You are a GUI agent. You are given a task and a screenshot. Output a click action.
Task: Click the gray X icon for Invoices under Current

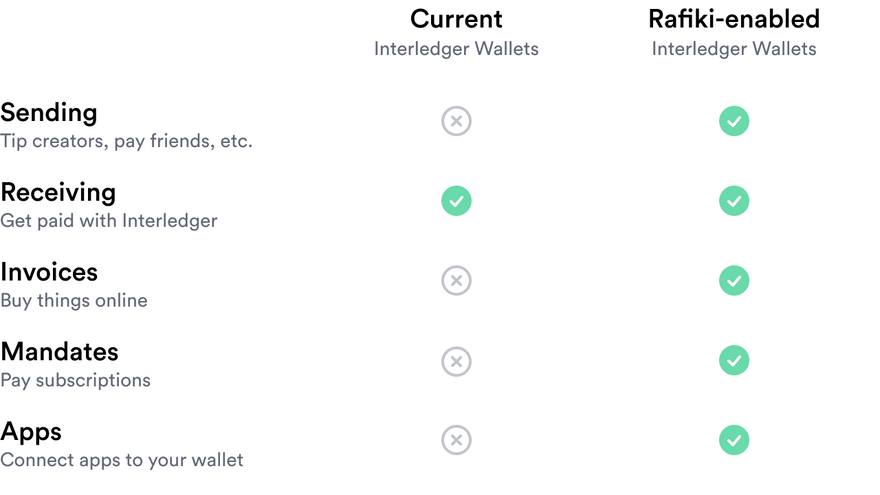pyautogui.click(x=456, y=281)
